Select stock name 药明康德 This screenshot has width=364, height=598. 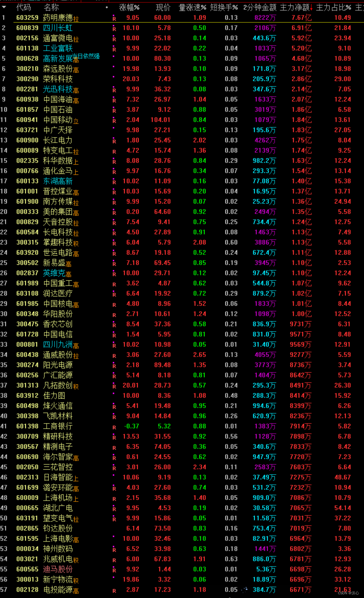(x=58, y=18)
